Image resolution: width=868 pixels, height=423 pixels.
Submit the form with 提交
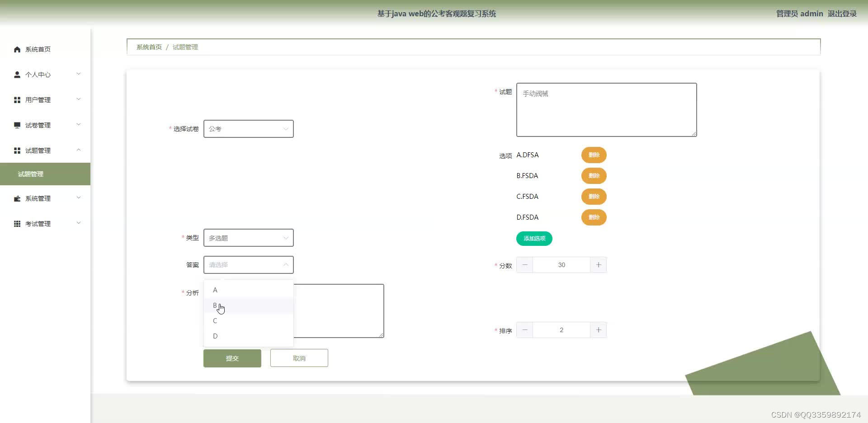pyautogui.click(x=232, y=358)
